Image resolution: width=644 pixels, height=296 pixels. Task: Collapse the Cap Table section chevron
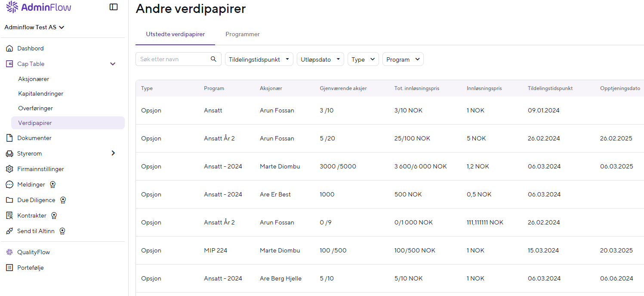coord(113,64)
